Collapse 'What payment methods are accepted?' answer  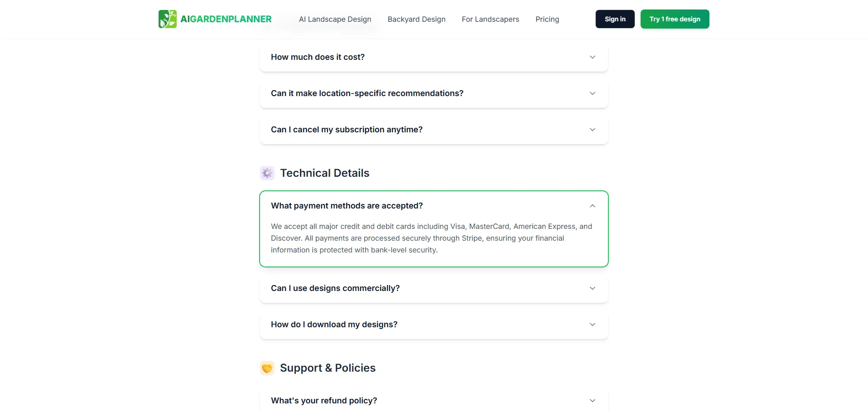coord(347,206)
